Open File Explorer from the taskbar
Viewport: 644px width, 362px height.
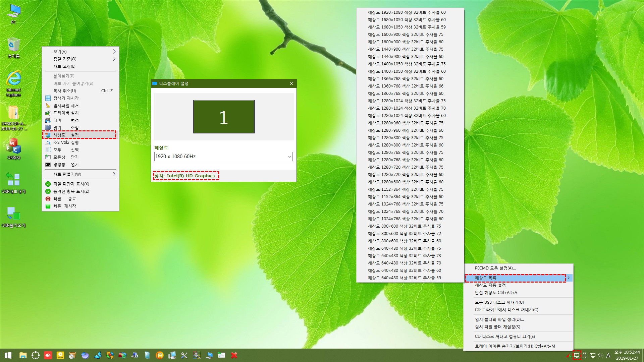pos(23,355)
